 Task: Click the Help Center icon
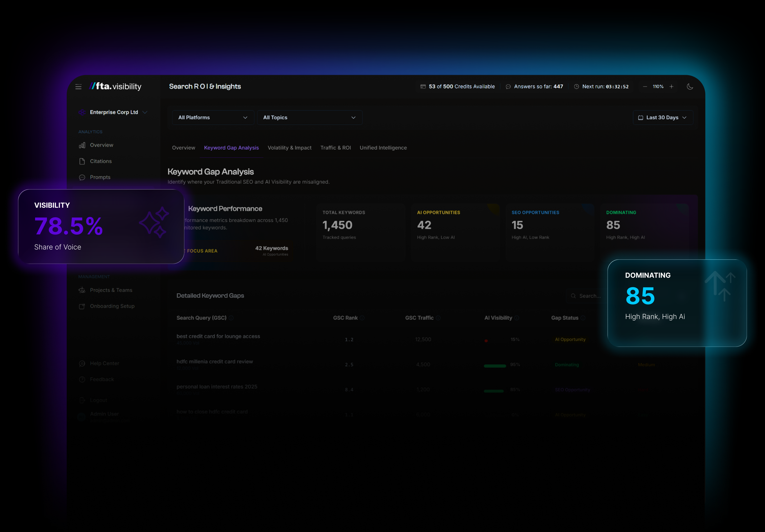82,364
